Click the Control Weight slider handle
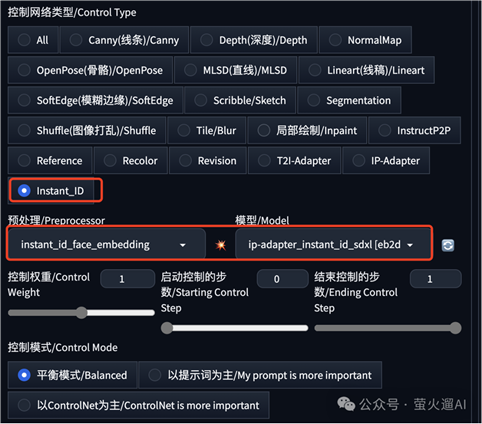482x424 pixels. 81,313
